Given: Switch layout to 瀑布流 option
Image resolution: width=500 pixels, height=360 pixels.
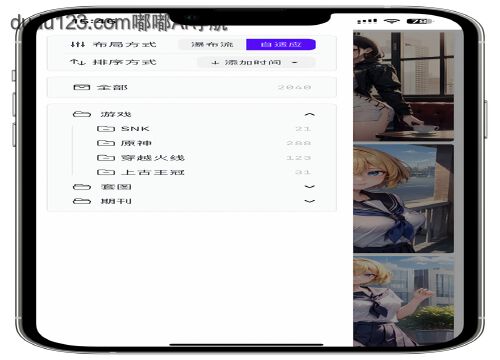Looking at the screenshot, I should click(x=212, y=44).
